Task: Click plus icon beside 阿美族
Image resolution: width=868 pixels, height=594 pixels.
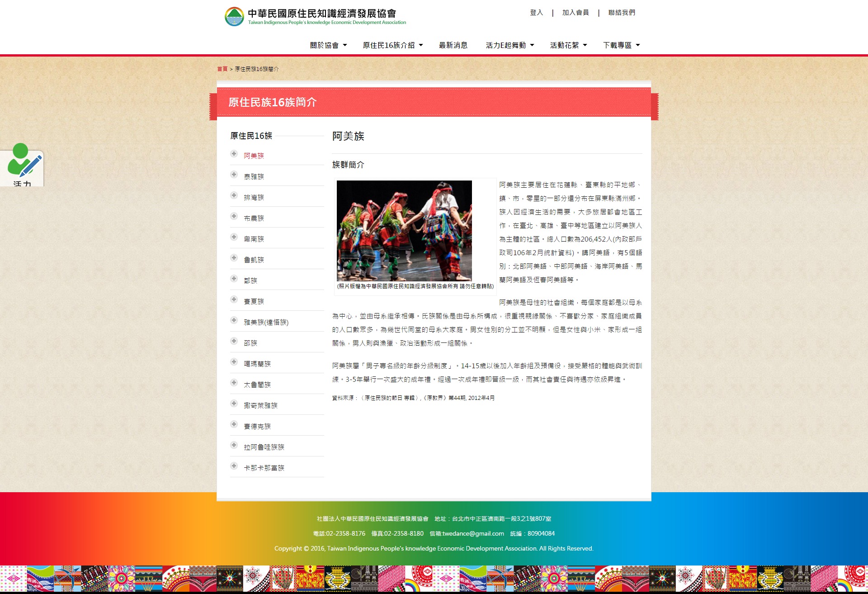Action: pos(234,154)
